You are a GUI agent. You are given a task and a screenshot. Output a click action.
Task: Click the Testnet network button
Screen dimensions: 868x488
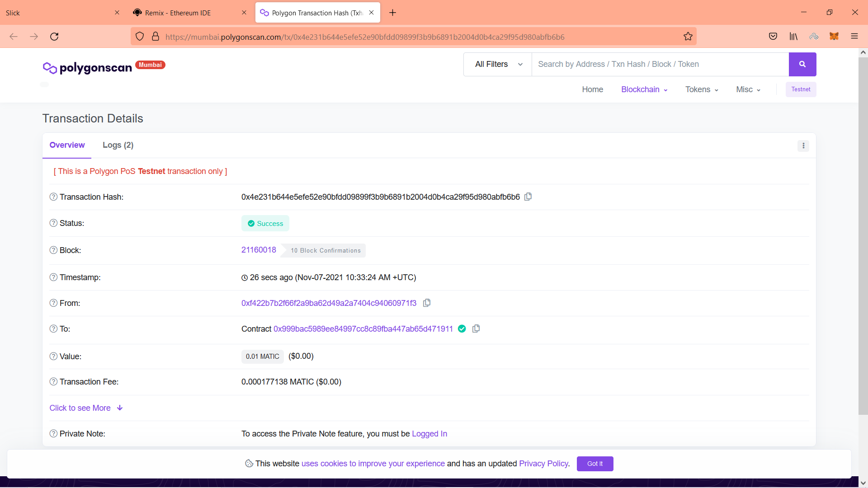coord(800,89)
